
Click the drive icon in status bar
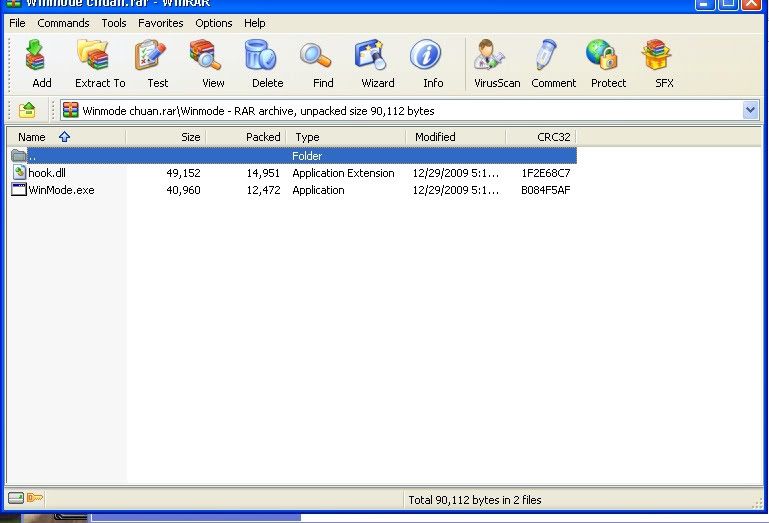coord(16,498)
